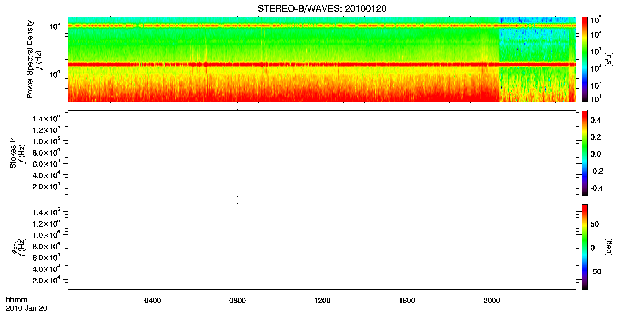
Task: Click the hhmm time format label
Action: tap(17, 300)
